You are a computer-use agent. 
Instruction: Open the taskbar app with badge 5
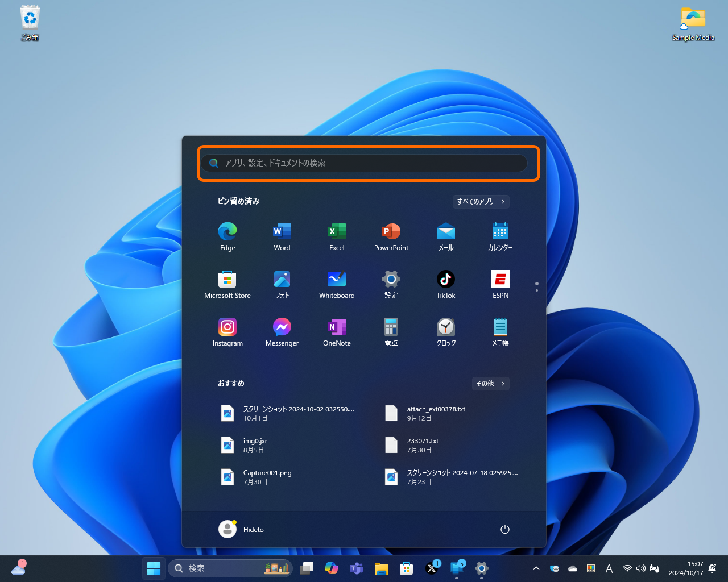click(457, 568)
